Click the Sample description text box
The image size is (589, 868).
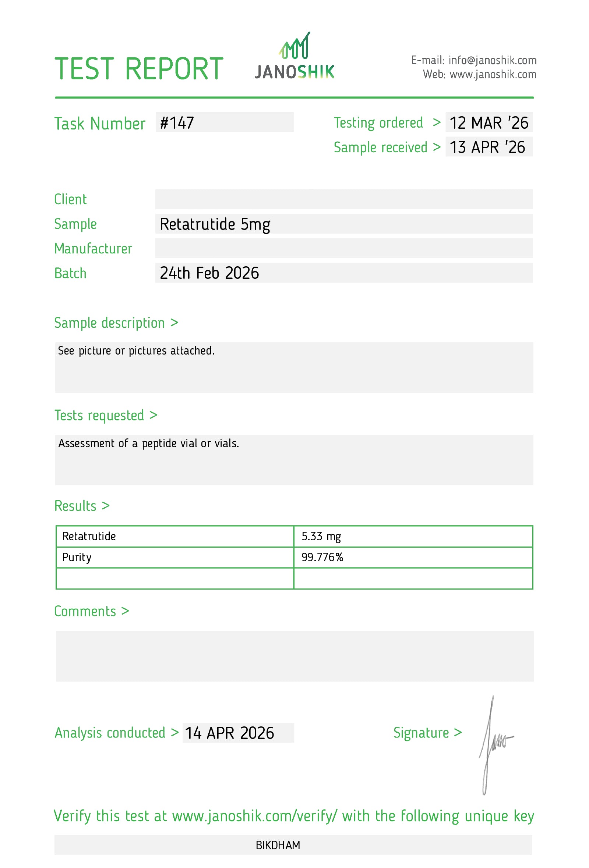click(294, 367)
